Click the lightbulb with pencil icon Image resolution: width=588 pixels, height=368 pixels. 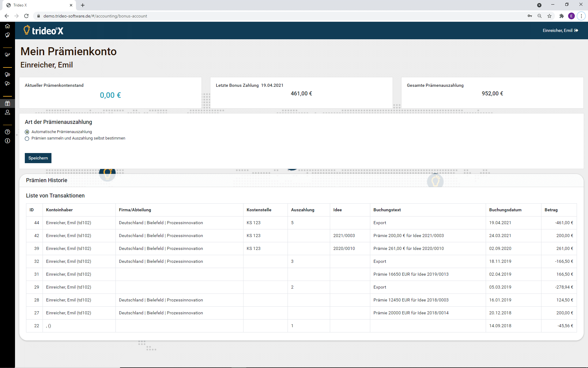[x=7, y=55]
